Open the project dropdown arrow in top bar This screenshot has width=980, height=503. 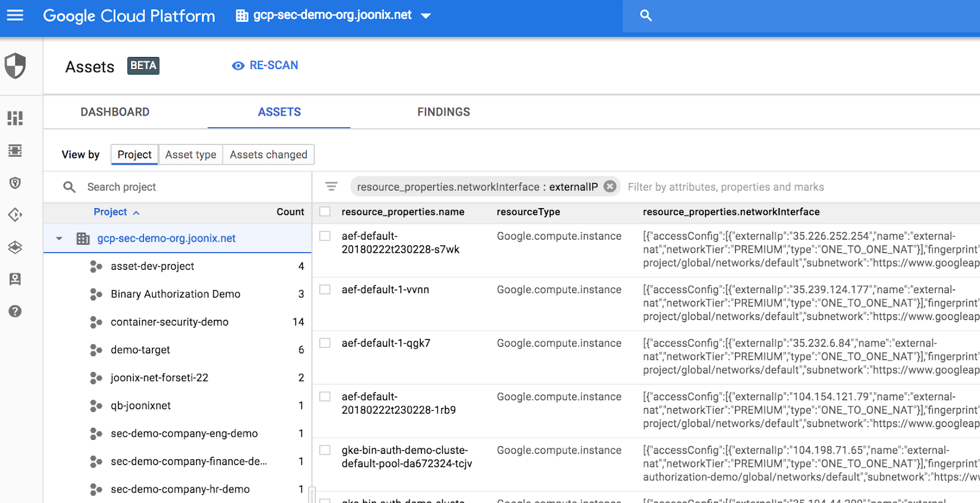click(426, 16)
